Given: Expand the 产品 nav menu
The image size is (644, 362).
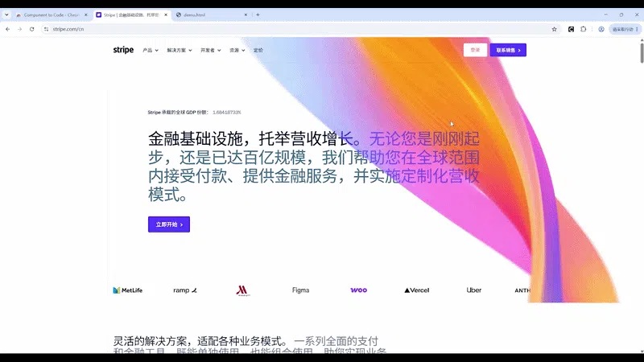Looking at the screenshot, I should pyautogui.click(x=150, y=50).
